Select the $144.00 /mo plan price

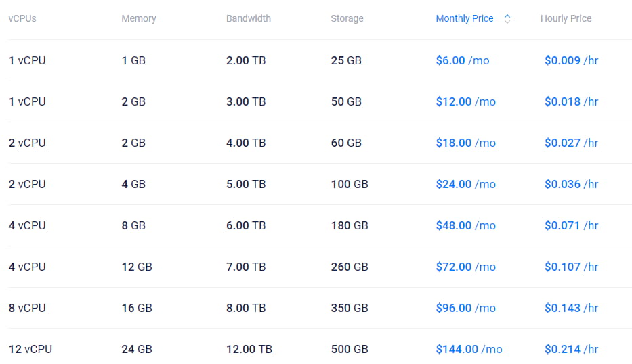469,349
